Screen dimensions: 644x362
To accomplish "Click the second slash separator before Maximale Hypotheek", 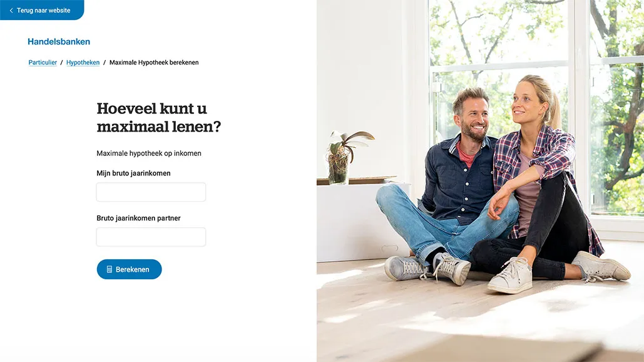I will 105,63.
